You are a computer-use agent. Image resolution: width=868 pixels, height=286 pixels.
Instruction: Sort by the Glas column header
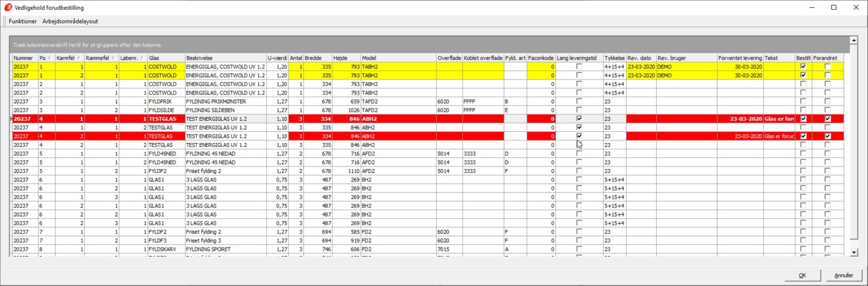coord(165,58)
